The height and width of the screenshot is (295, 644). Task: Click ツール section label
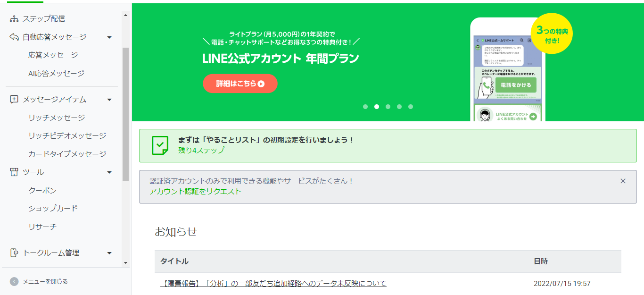pos(33,172)
